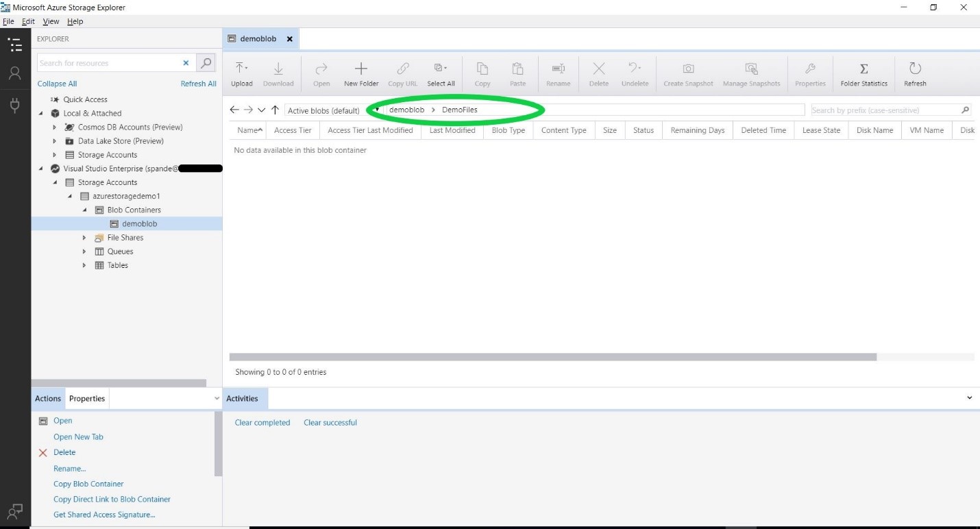Open the chevron dropdown next to the Properties tab
980x529 pixels.
pyautogui.click(x=217, y=398)
